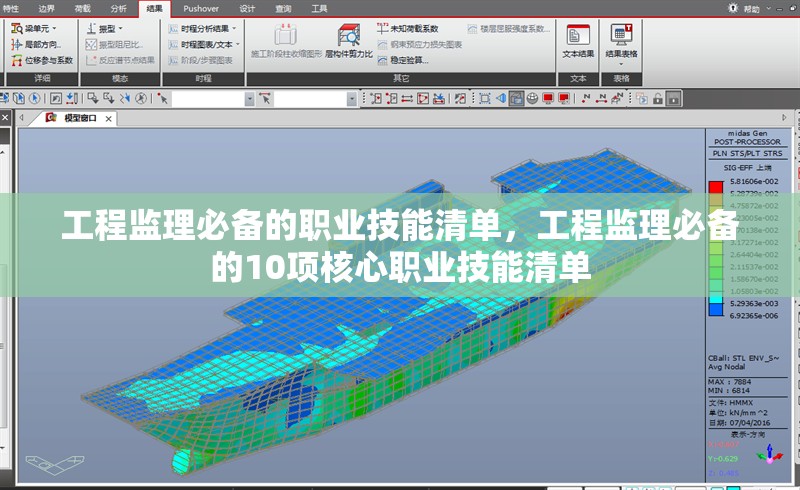Click the 局部方向 icon in ribbon

coord(40,44)
